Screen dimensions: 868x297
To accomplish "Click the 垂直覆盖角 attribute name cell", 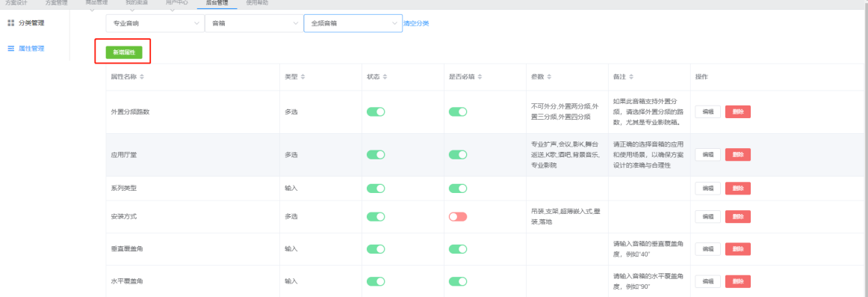I will pos(193,249).
